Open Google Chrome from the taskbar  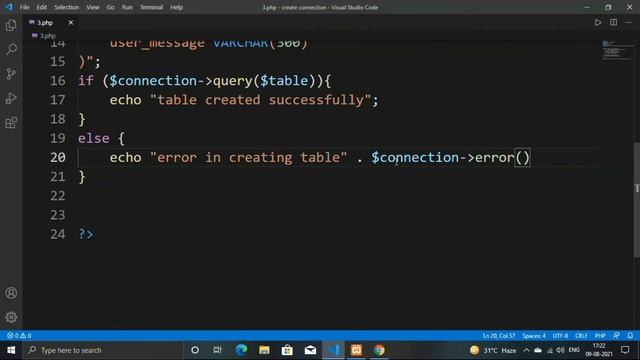pyautogui.click(x=379, y=350)
